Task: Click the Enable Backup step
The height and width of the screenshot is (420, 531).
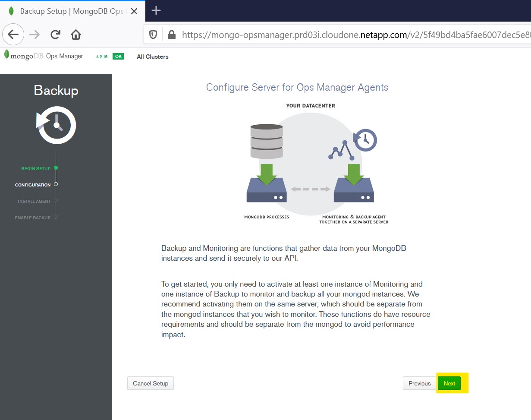Action: [x=33, y=218]
